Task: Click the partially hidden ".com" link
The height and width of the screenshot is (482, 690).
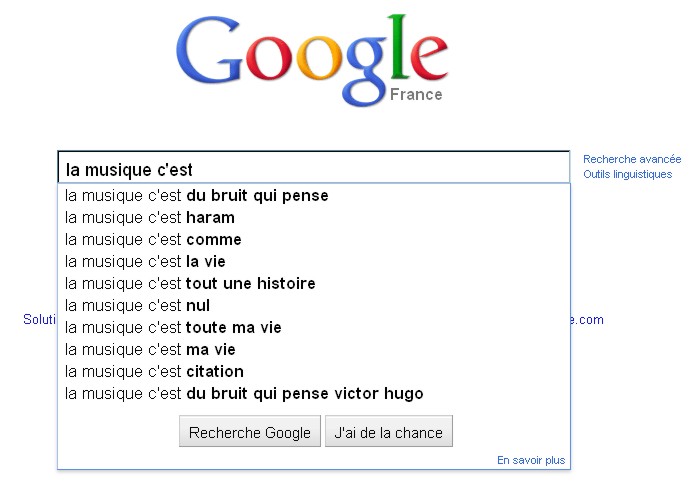Action: (588, 320)
